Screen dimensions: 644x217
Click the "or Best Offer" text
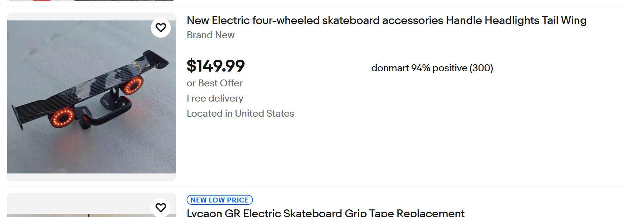(215, 83)
